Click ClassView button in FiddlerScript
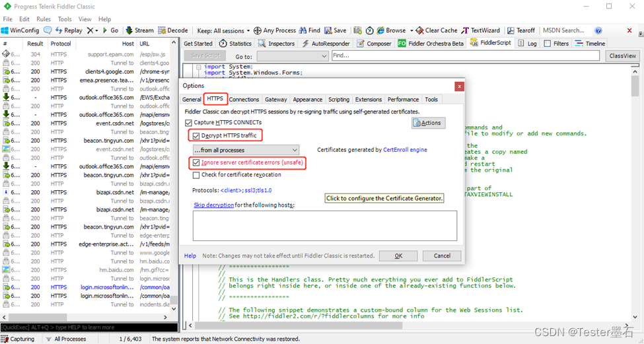This screenshot has width=644, height=344. click(623, 56)
